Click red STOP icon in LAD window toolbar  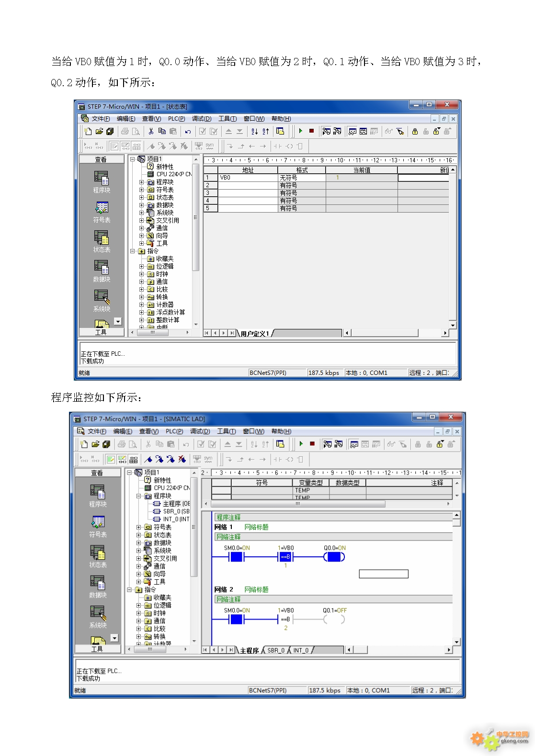(312, 444)
